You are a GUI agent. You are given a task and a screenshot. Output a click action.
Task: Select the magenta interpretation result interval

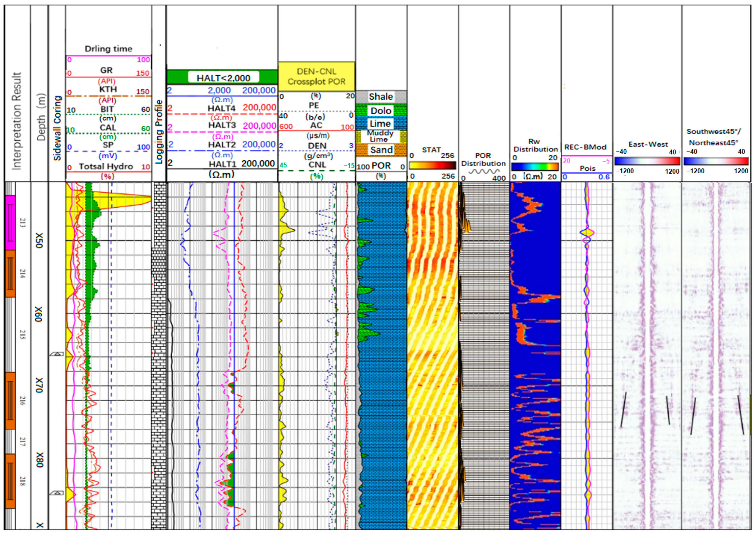(11, 223)
